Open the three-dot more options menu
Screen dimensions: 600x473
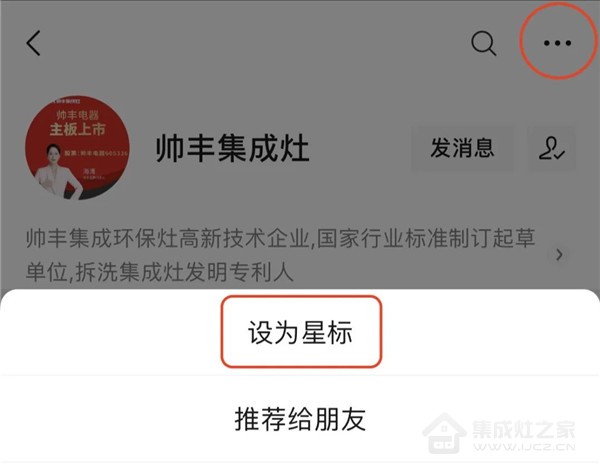558,43
